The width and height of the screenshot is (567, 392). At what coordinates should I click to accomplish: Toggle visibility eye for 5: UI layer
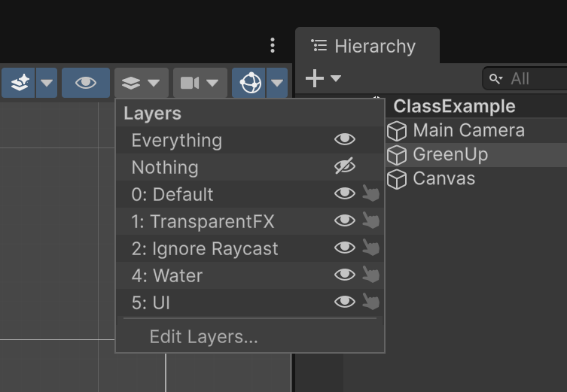(x=345, y=302)
